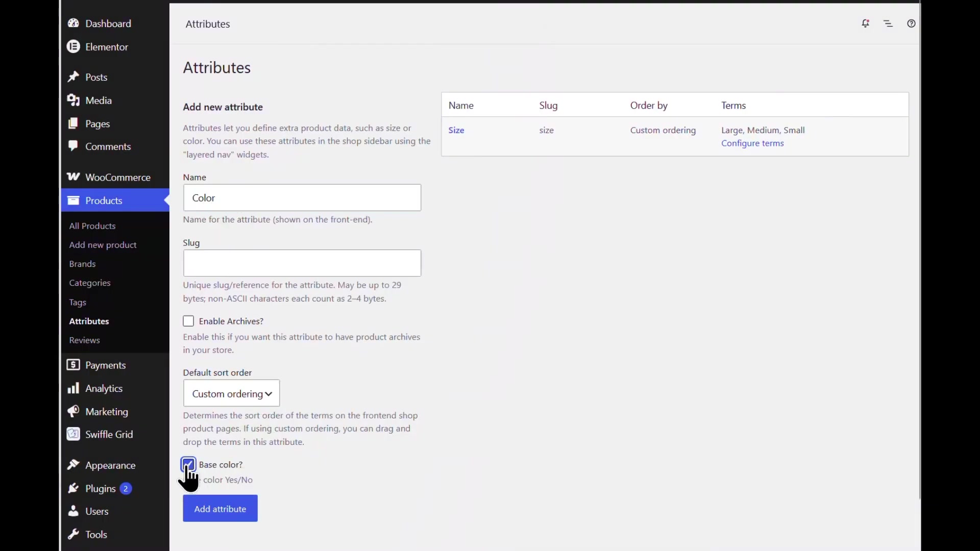Viewport: 980px width, 551px height.
Task: Enable the Archives checkbox
Action: coord(188,321)
